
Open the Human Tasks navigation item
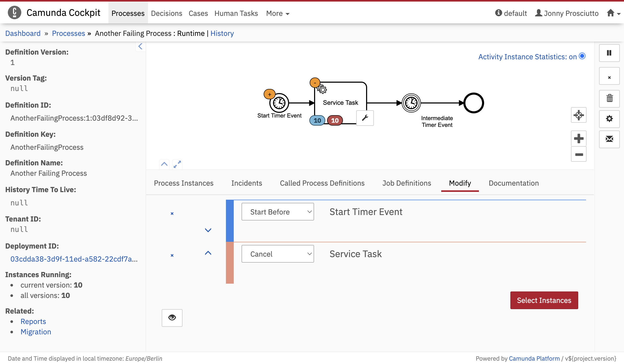coord(236,13)
